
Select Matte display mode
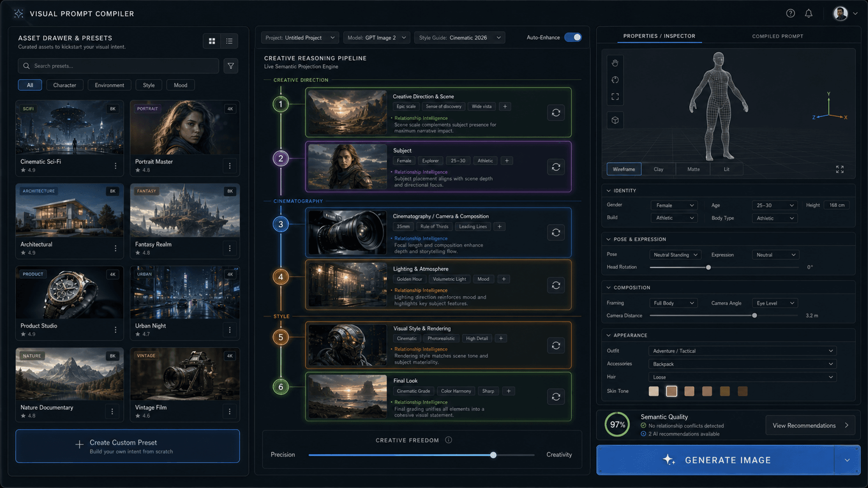[x=693, y=169]
